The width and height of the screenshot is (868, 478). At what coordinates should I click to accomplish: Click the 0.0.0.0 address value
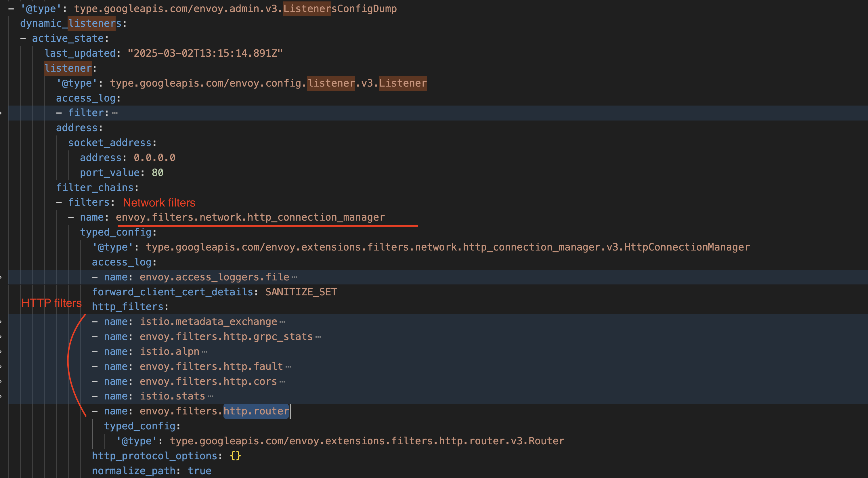(154, 158)
